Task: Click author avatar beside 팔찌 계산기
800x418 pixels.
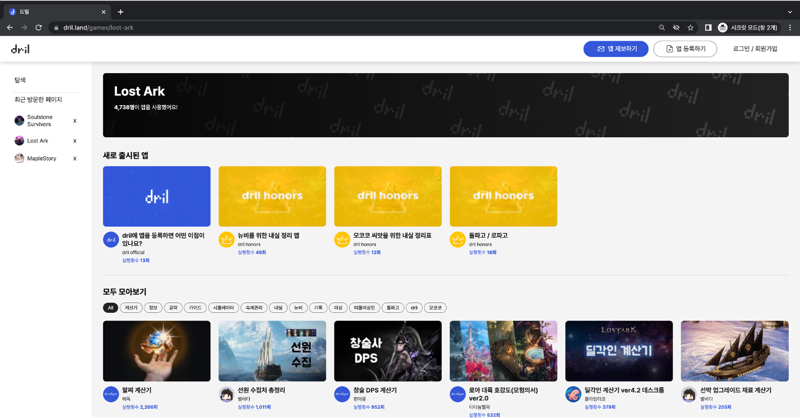Action: coord(111,394)
